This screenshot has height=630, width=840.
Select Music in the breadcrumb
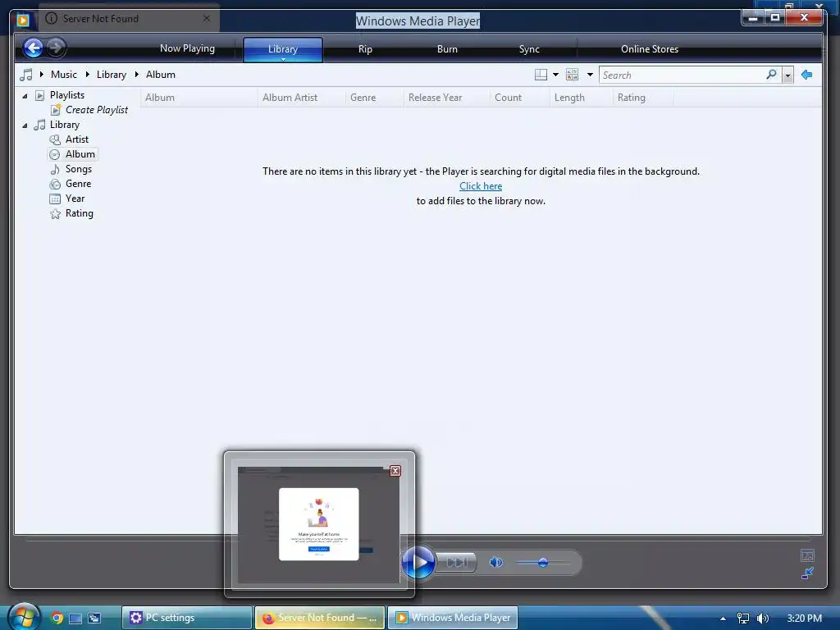pos(64,75)
